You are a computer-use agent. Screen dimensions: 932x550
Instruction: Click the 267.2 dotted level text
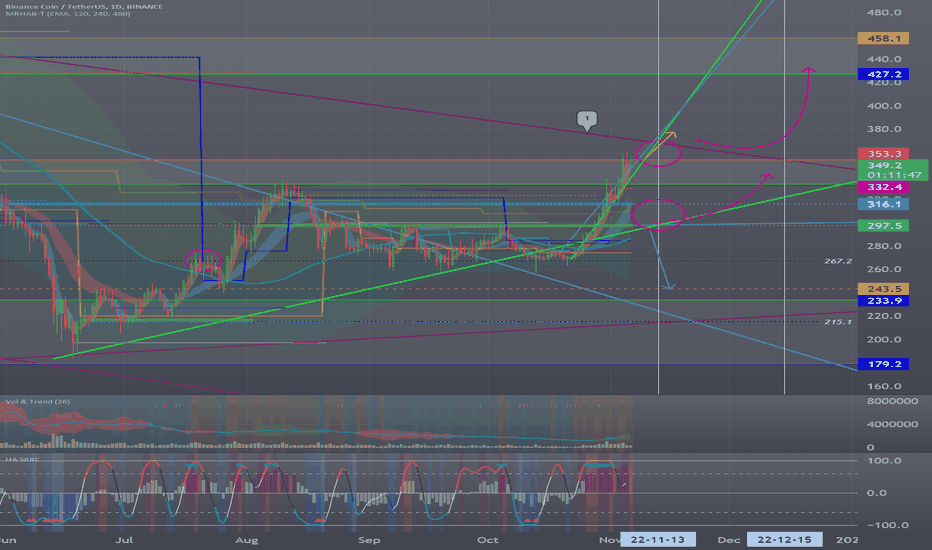pos(837,261)
